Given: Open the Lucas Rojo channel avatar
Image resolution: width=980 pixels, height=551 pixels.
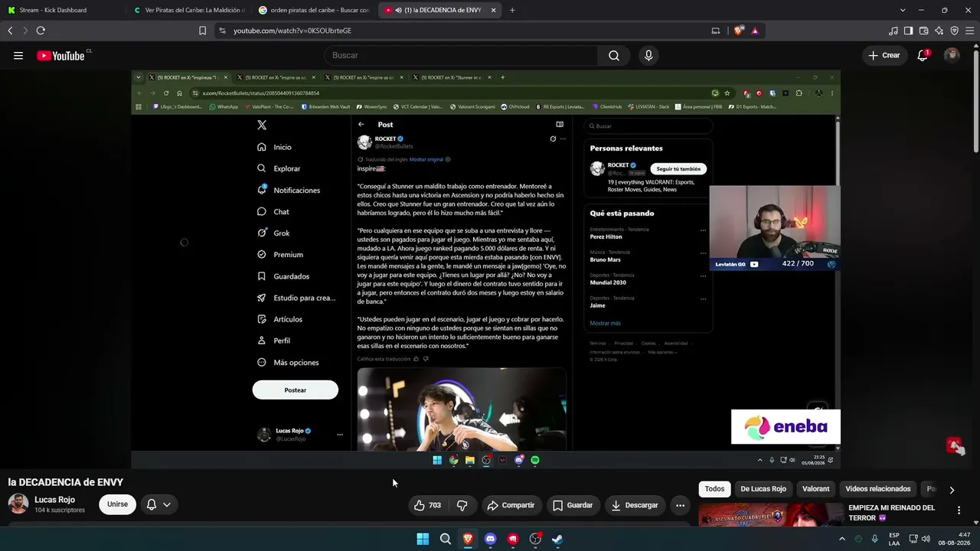Looking at the screenshot, I should 18,504.
